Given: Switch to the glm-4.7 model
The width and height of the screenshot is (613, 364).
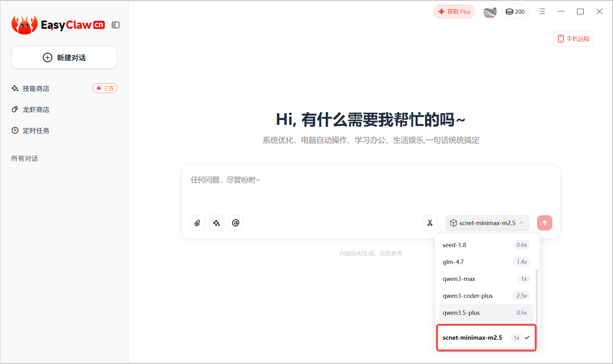Looking at the screenshot, I should 453,262.
